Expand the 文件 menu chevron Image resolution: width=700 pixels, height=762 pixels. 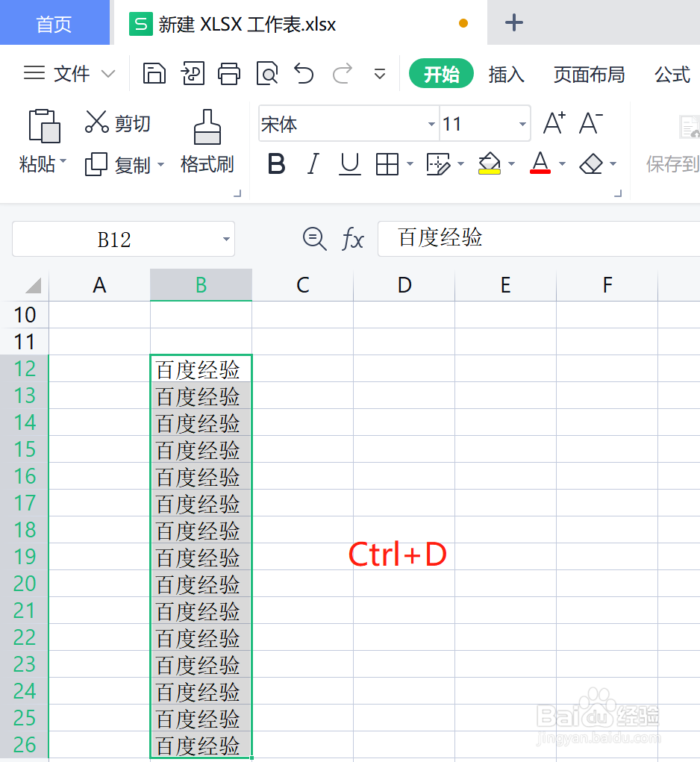(108, 74)
